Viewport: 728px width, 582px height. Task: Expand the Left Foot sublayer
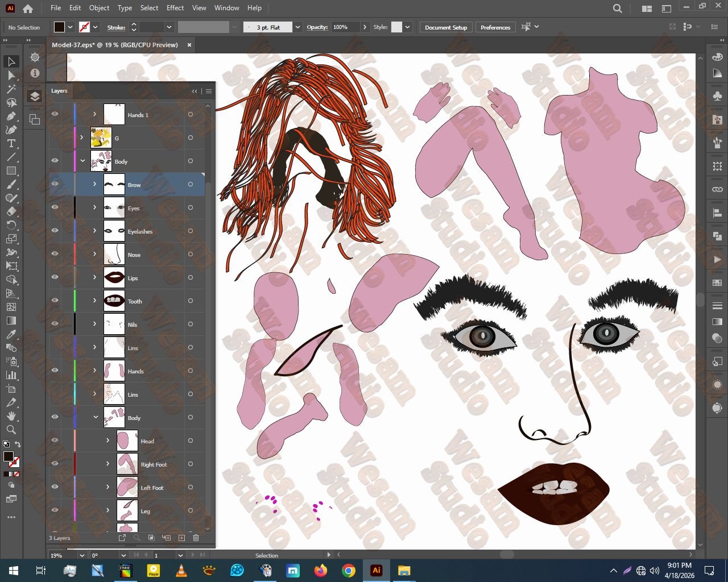(x=107, y=487)
